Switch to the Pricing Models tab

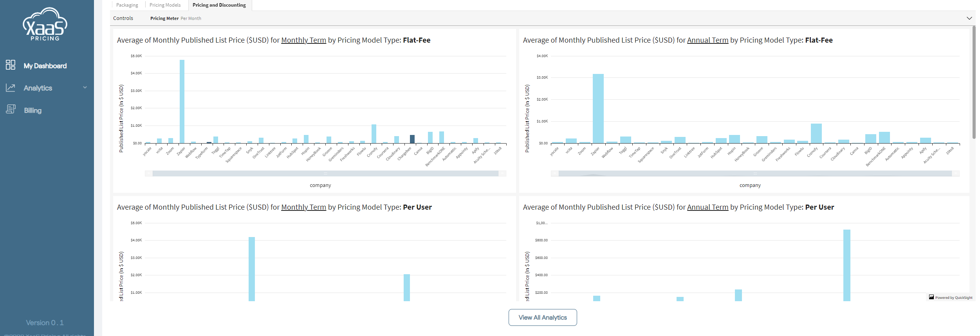[x=165, y=5]
